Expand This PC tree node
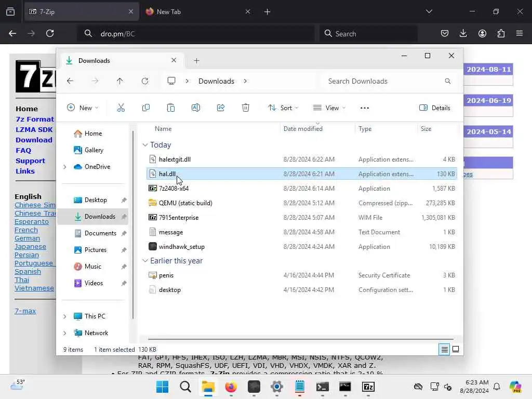 tap(65, 316)
